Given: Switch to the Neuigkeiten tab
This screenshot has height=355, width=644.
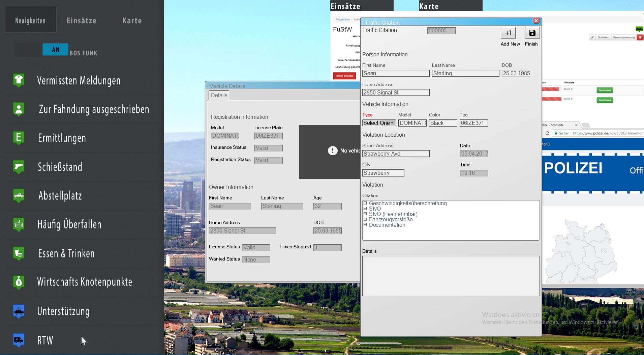Looking at the screenshot, I should click(x=30, y=20).
